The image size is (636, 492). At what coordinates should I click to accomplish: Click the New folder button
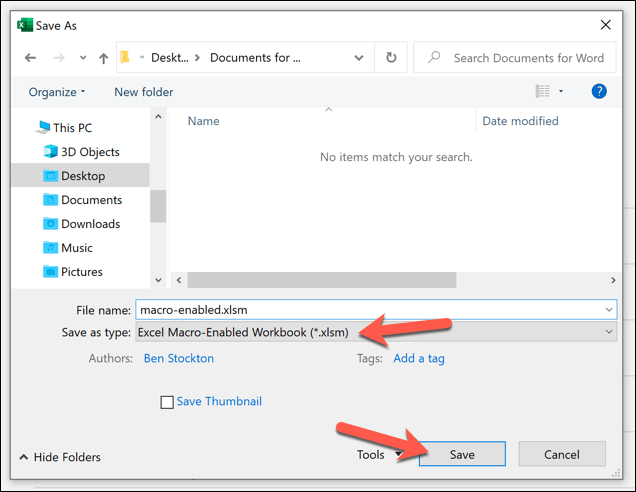[x=144, y=92]
